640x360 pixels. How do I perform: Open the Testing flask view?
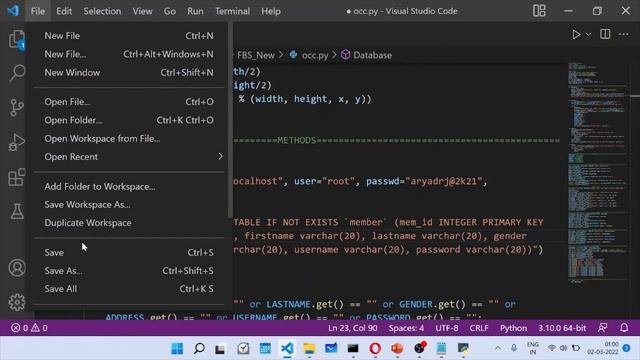pos(17,211)
